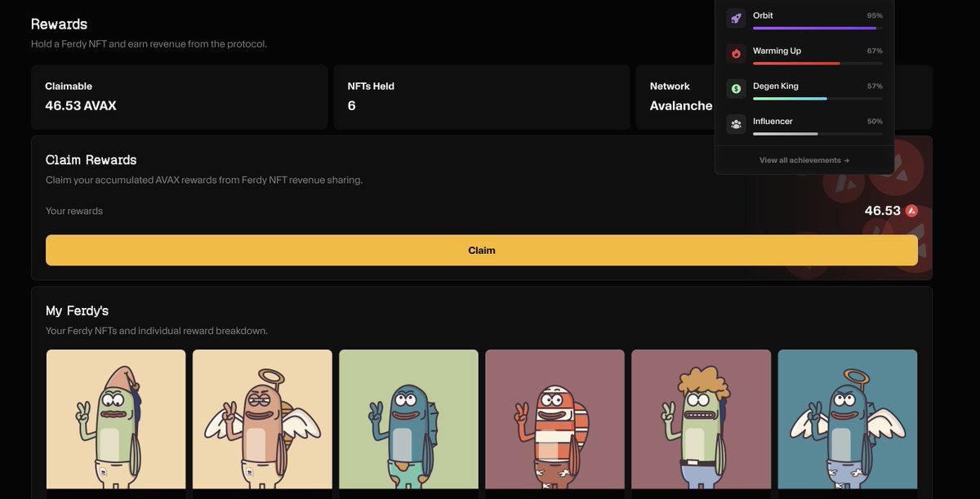
Task: Click the Orbit rocket achievement icon
Action: coord(736,19)
